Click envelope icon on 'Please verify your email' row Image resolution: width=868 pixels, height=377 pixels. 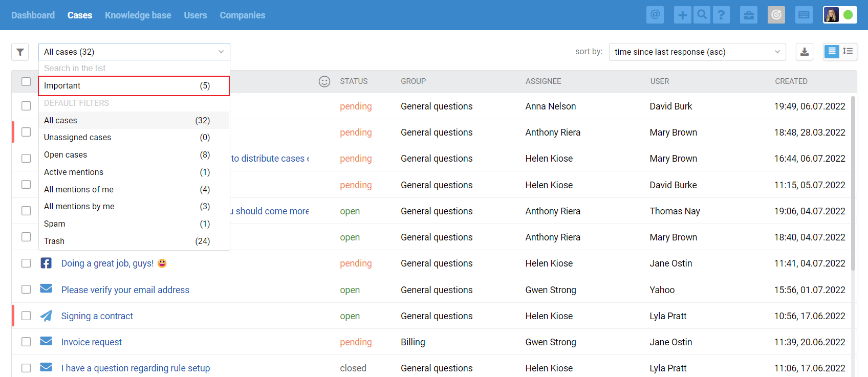(46, 289)
